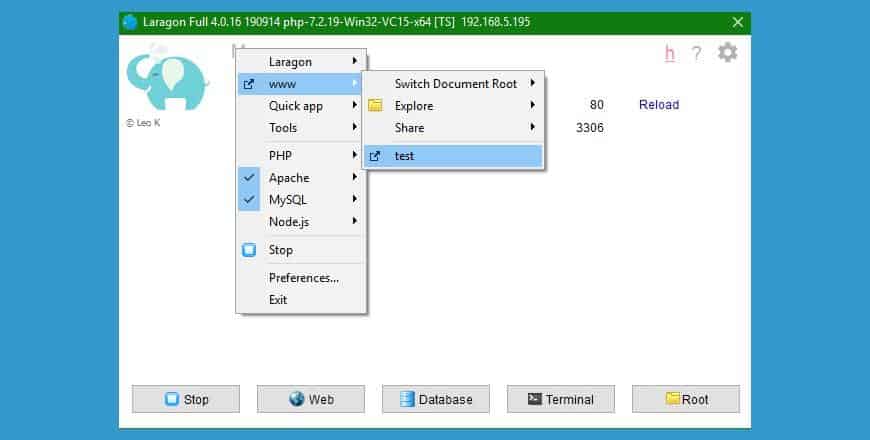Open the settings gear icon

(x=727, y=53)
